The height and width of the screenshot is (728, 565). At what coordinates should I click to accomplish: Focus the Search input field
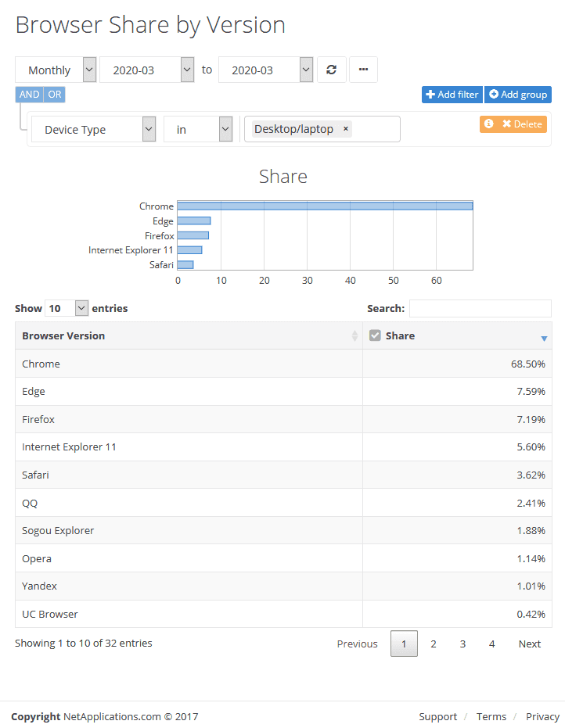pyautogui.click(x=480, y=308)
